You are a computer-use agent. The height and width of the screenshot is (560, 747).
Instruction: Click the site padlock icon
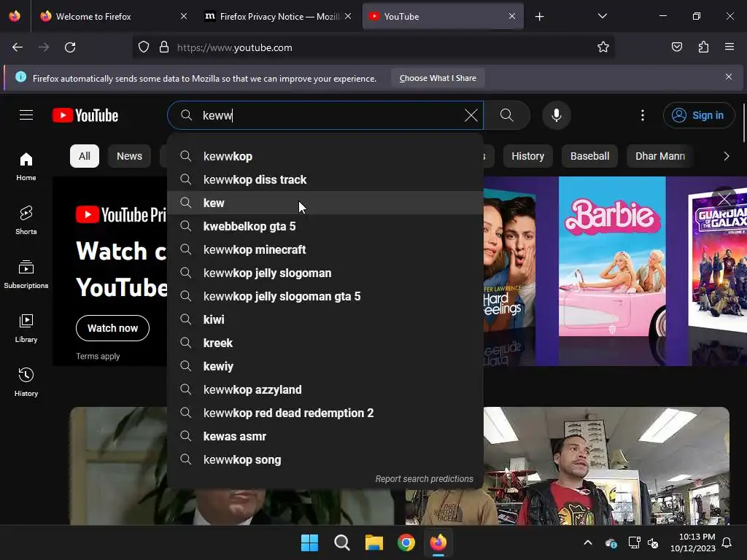coord(164,47)
